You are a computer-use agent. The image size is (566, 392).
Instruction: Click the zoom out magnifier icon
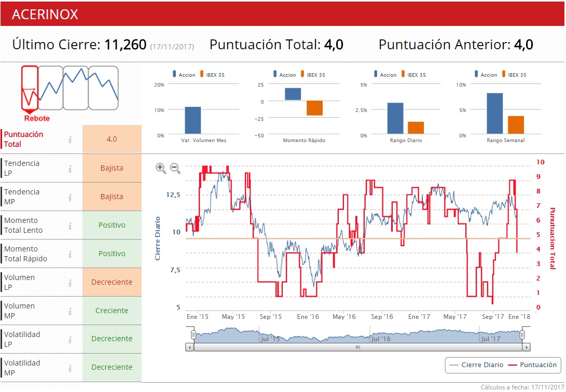click(175, 168)
